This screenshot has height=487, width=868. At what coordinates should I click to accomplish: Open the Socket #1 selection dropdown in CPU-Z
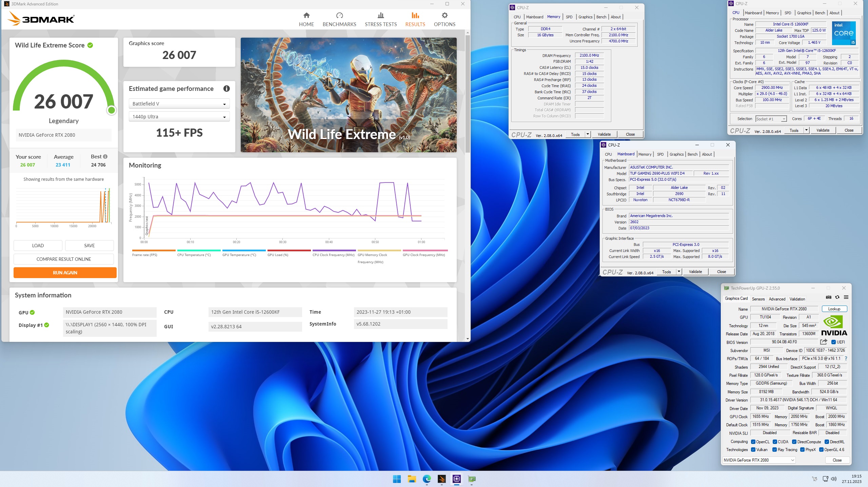pos(771,119)
